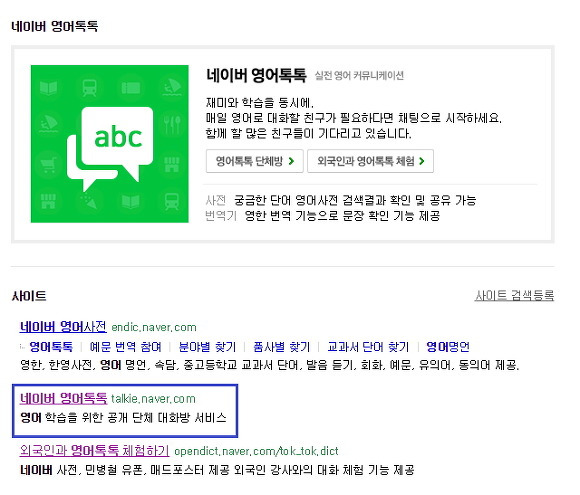Viewport: 580px width, 495px height.
Task: Click the 재미와 학습을 동시에 text line
Action: [260, 102]
